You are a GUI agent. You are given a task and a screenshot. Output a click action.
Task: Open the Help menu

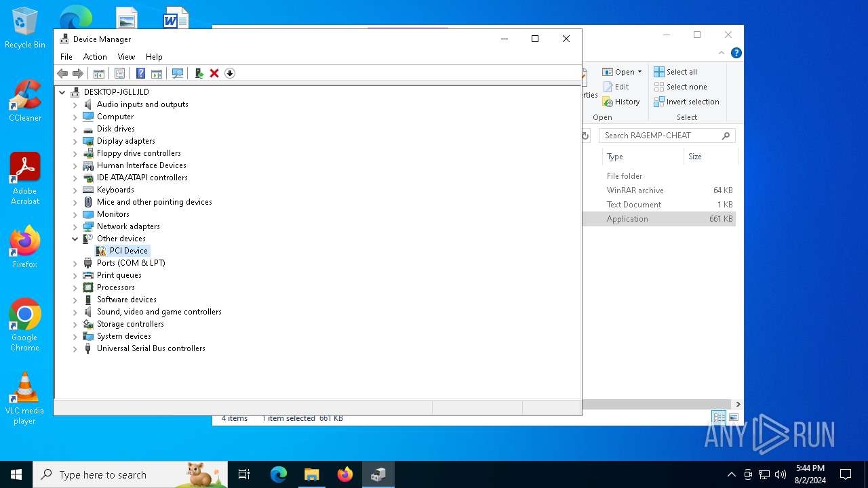pos(154,57)
